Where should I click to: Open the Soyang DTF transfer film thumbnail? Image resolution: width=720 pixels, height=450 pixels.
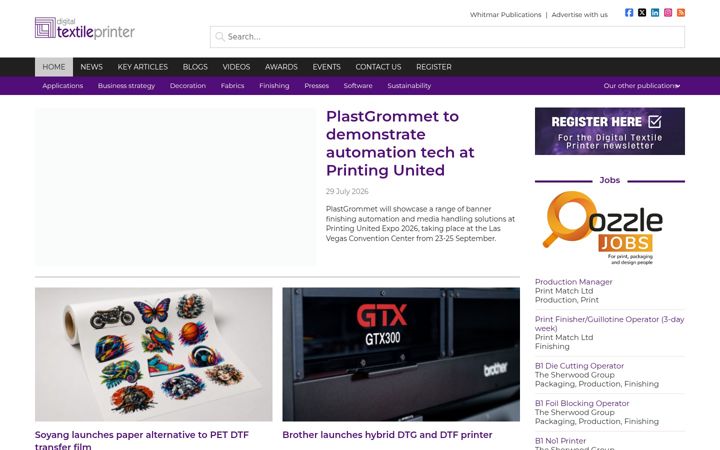click(x=153, y=354)
